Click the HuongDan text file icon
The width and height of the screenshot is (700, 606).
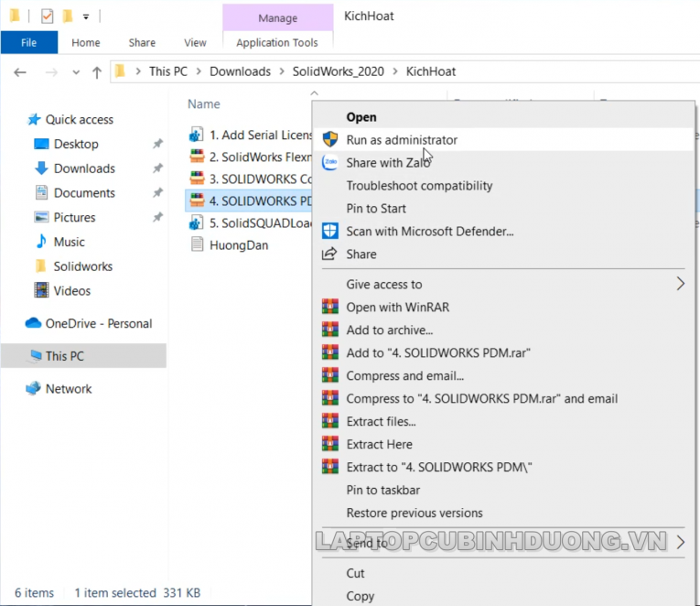tap(197, 244)
